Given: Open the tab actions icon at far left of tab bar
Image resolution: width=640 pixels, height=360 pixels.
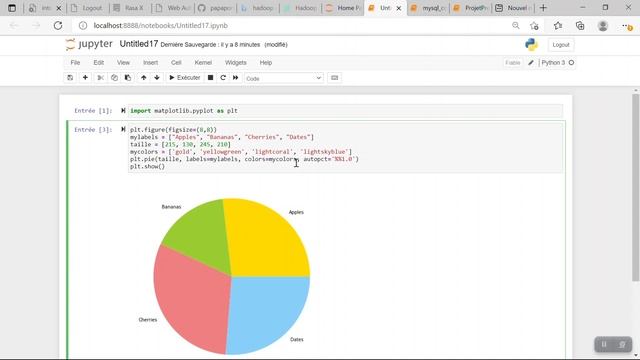Looking at the screenshot, I should [12, 8].
